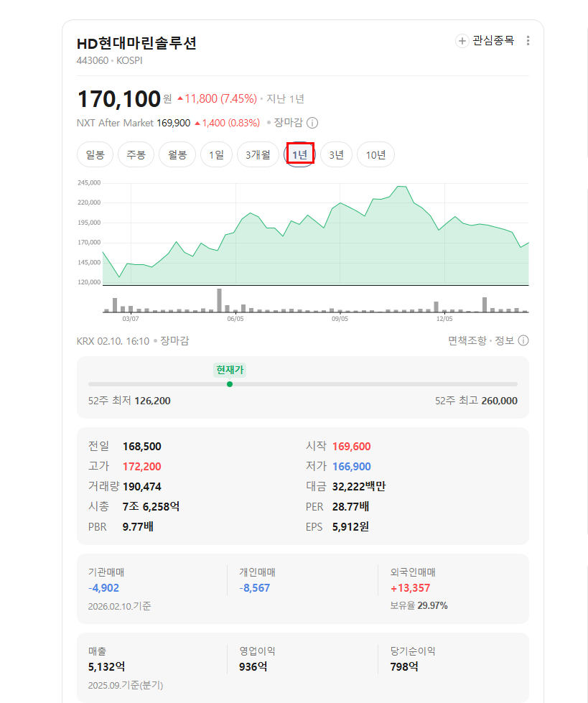Click 52주 최저 126,200 value
Screen dimensions: 588x703
[x=152, y=401]
